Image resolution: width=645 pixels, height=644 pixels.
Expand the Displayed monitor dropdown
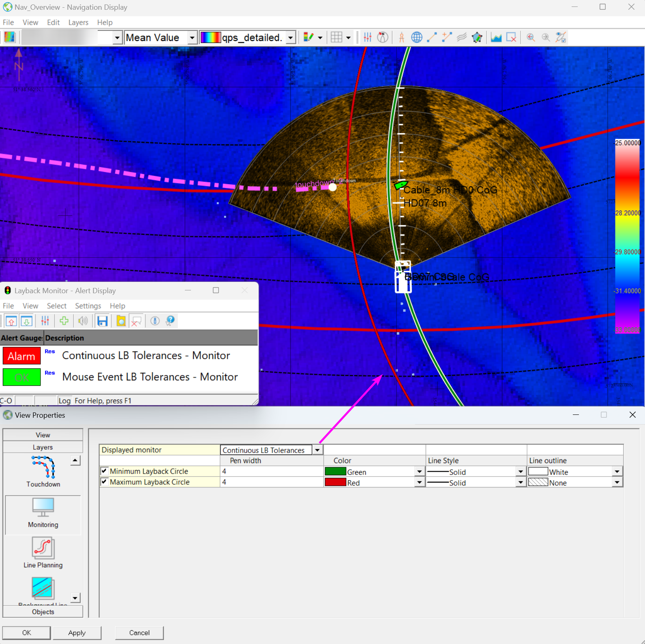tap(317, 450)
